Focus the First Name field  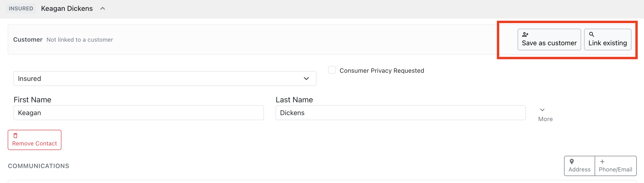point(138,113)
